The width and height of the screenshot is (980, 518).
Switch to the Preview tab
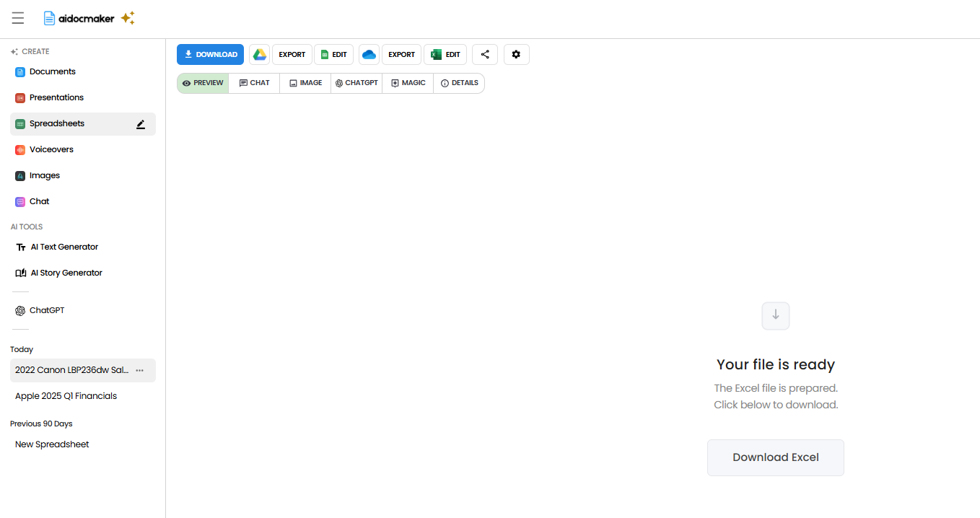(203, 83)
